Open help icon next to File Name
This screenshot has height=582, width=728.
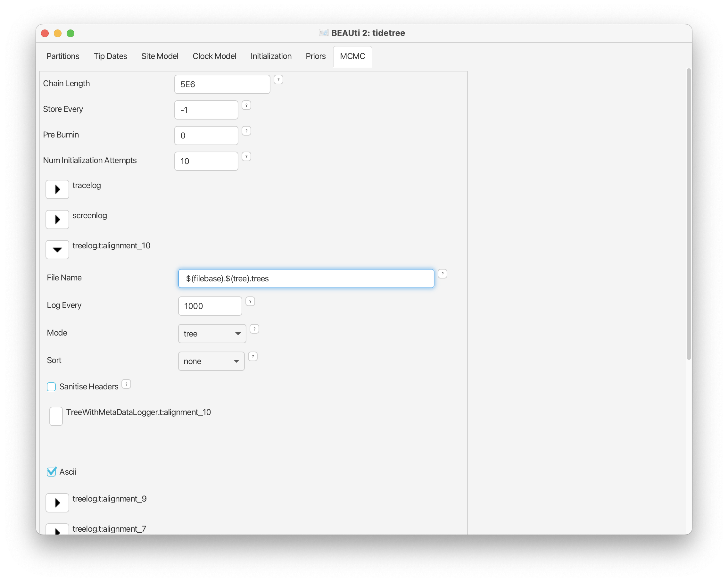(442, 274)
